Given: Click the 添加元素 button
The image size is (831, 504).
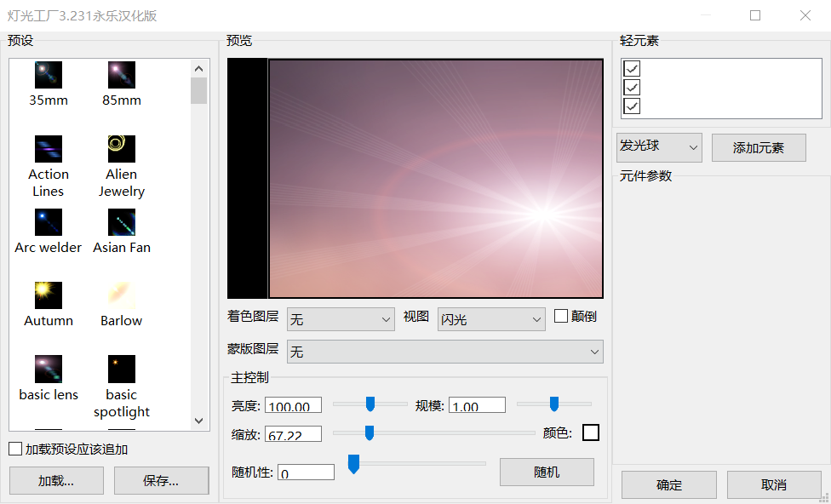Looking at the screenshot, I should pos(759,147).
